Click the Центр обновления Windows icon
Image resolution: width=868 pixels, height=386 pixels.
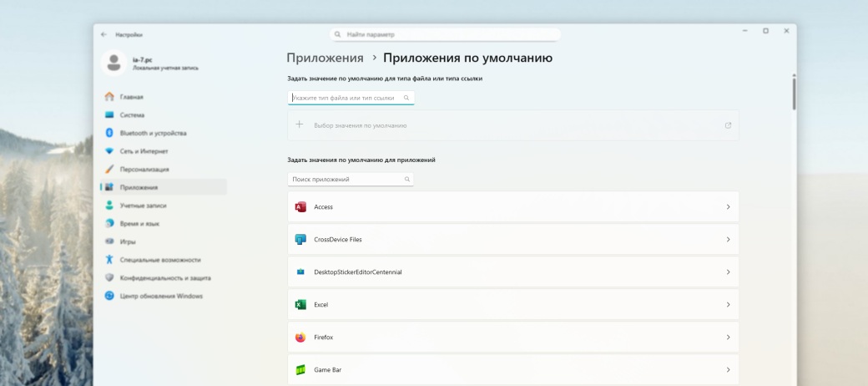tap(109, 297)
